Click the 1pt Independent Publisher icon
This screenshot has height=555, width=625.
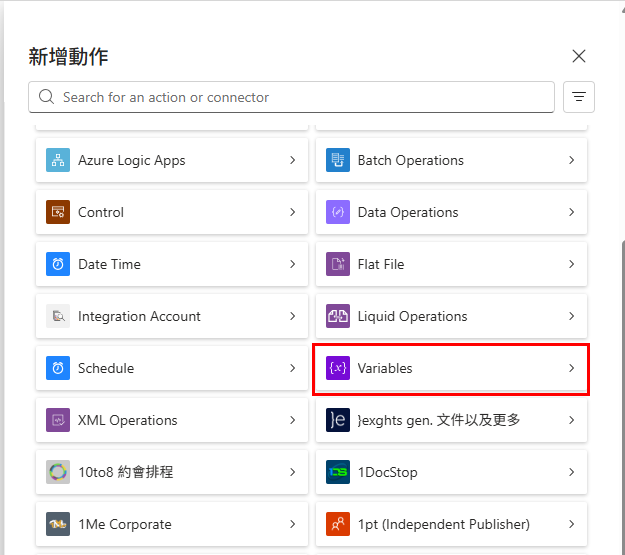[338, 524]
